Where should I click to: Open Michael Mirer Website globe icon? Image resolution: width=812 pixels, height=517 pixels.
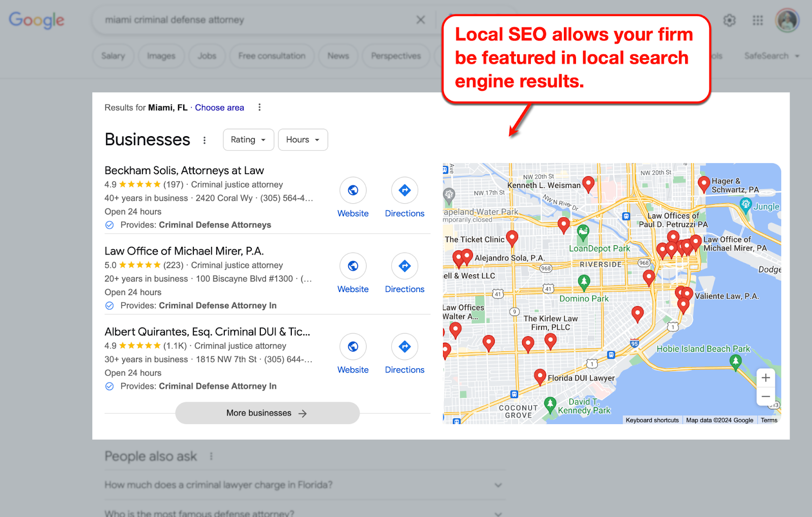[x=353, y=266]
